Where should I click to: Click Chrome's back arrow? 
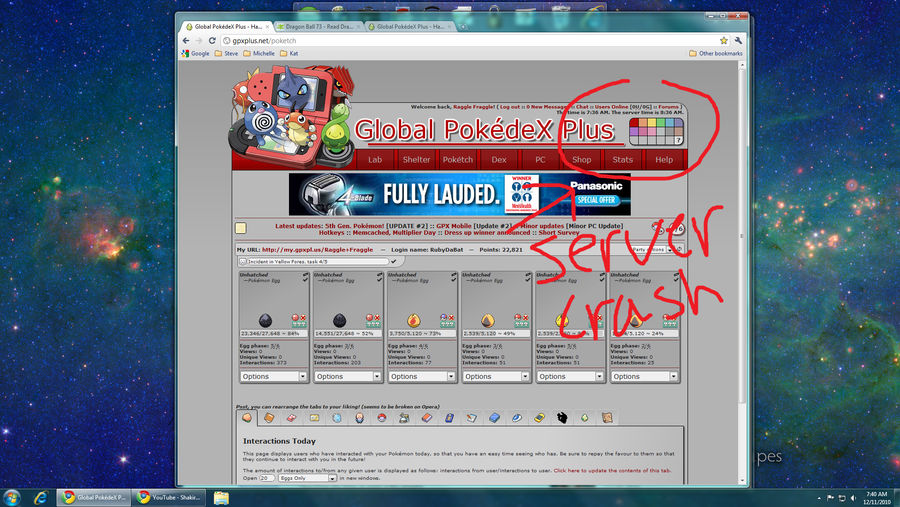click(x=185, y=41)
